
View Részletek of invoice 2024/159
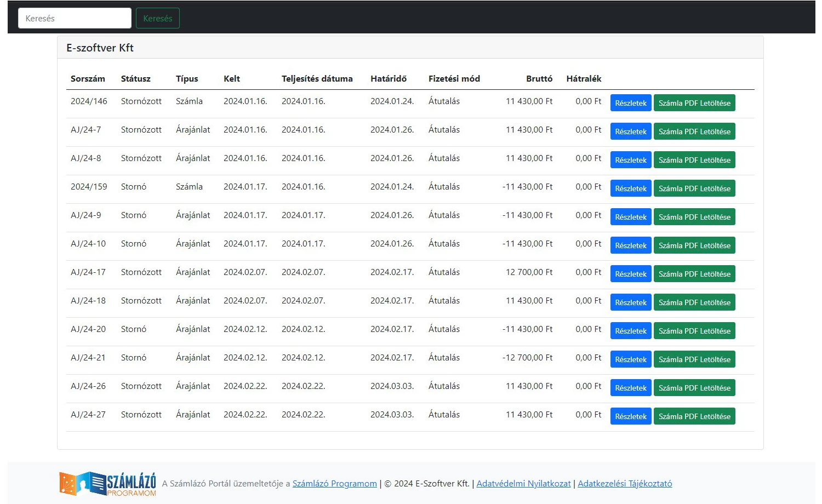point(631,188)
